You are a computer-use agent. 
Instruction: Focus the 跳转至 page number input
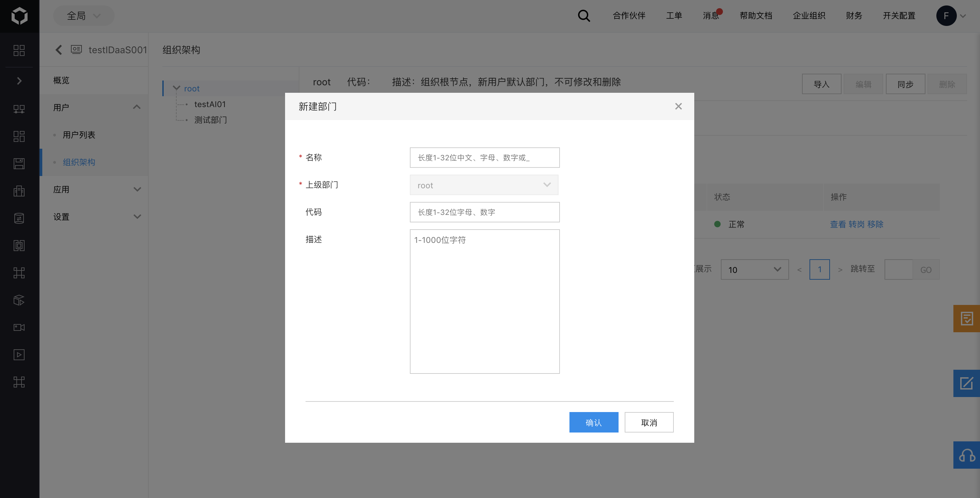[898, 269]
